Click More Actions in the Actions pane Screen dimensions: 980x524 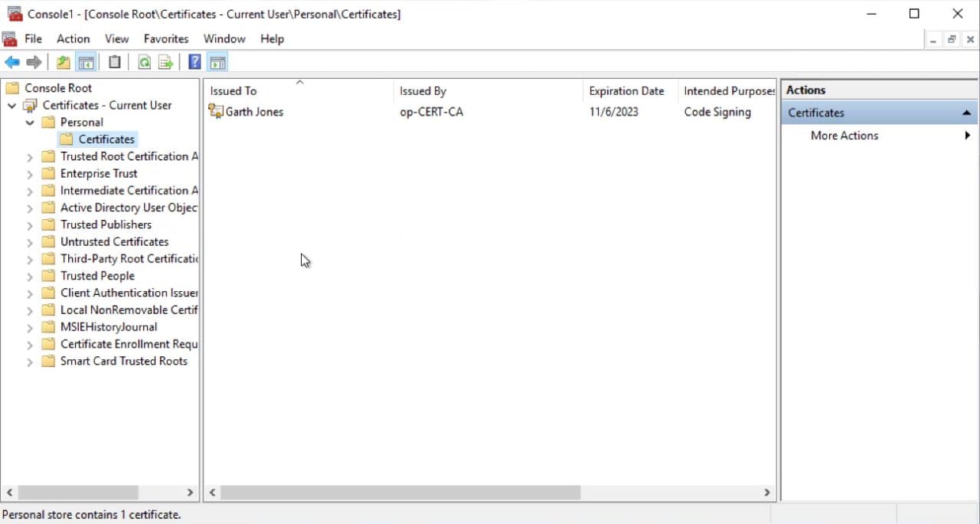click(844, 136)
